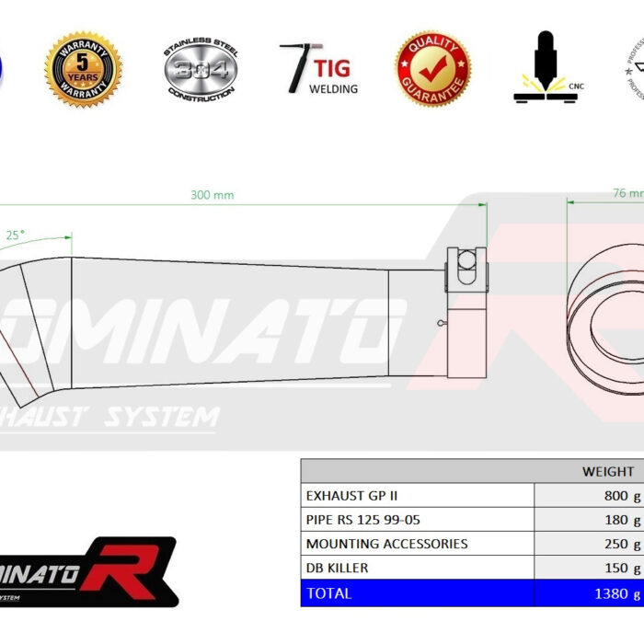Image resolution: width=644 pixels, height=644 pixels.
Task: Click the 5 Years Warranty gold badge
Action: pyautogui.click(x=83, y=70)
